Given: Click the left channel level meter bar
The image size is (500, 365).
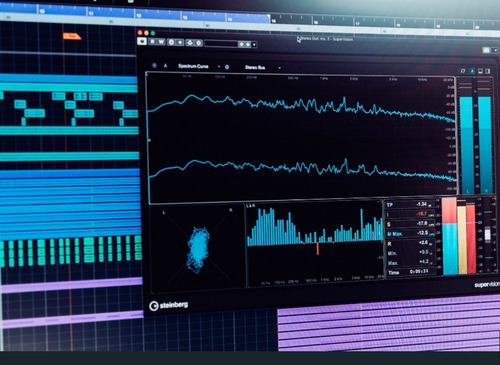Looking at the screenshot, I should pos(466,145).
